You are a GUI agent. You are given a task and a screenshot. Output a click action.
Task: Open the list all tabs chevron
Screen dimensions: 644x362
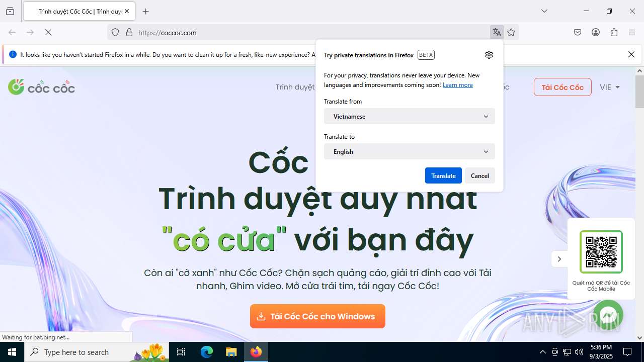[544, 11]
